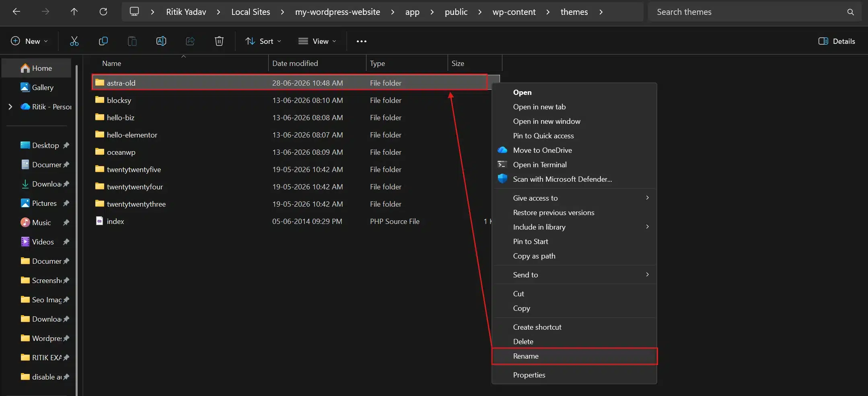Click the app breadcrumb segment

coord(412,12)
